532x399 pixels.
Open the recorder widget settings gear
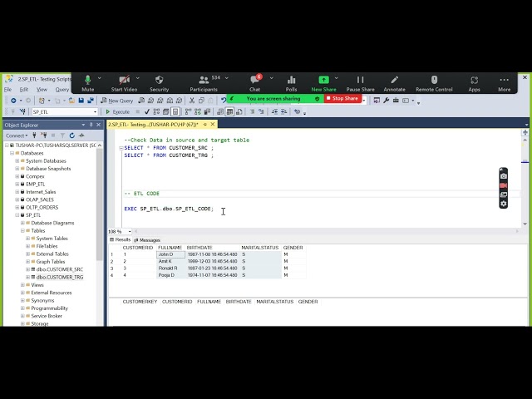(503, 204)
